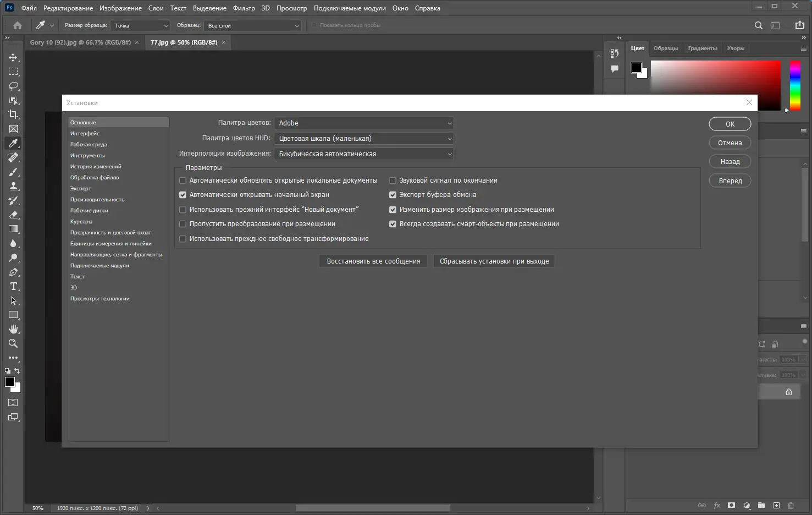Select the Crop tool
Image resolution: width=812 pixels, height=515 pixels.
13,114
